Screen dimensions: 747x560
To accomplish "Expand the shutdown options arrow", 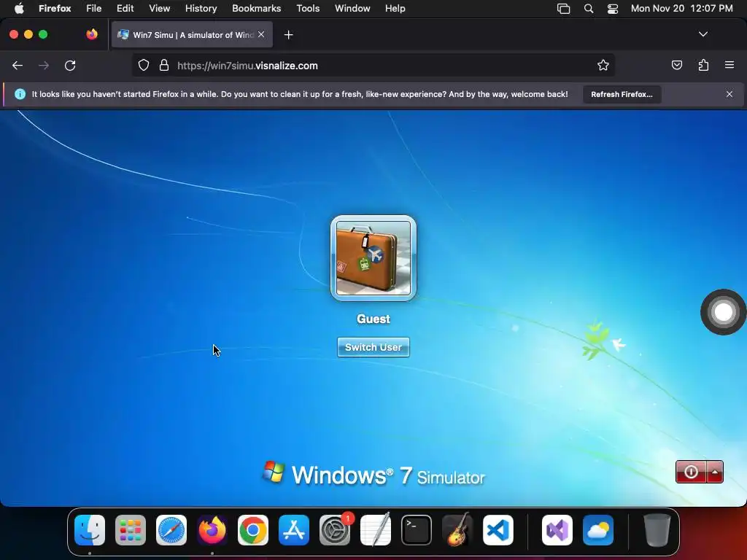I will click(715, 472).
